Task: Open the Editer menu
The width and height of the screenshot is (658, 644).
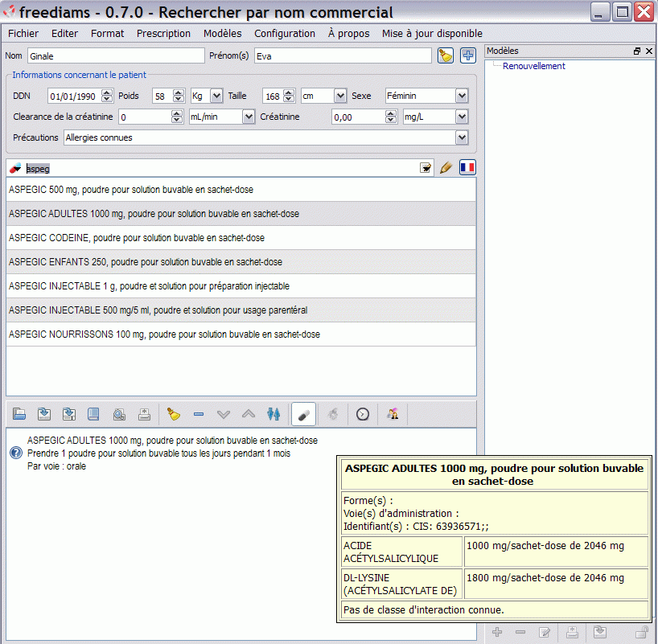Action: (64, 34)
